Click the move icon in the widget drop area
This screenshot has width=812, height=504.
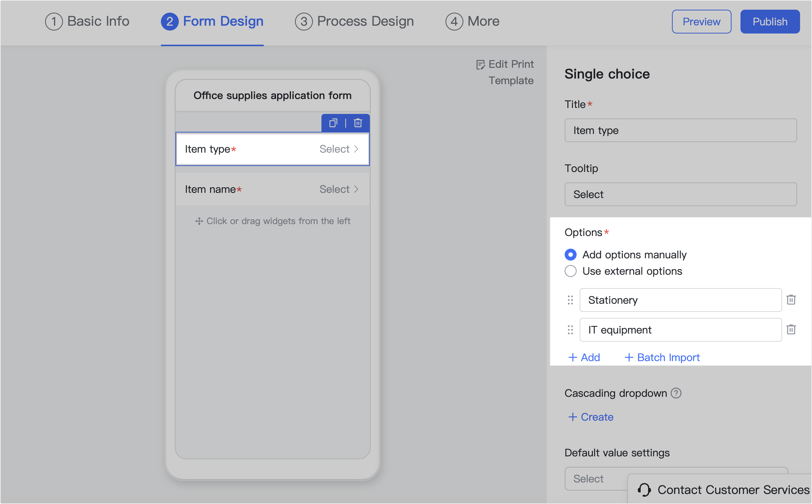[199, 221]
